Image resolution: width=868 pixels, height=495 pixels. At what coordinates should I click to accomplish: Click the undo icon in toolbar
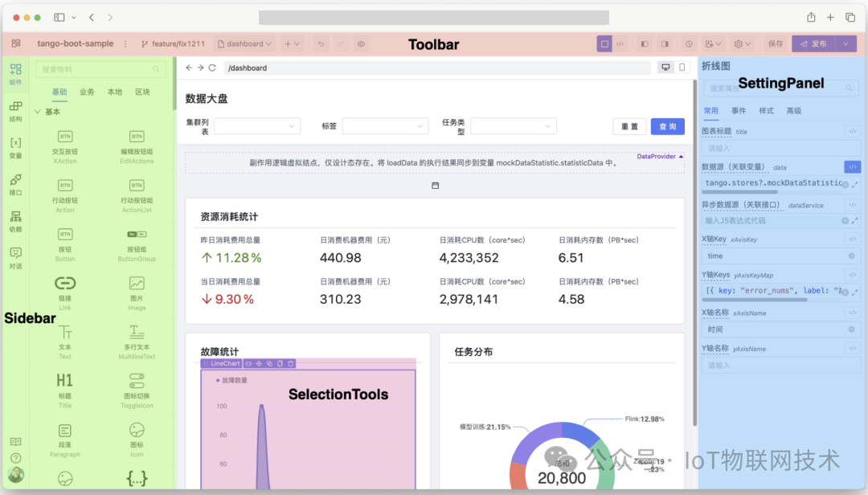click(x=321, y=43)
